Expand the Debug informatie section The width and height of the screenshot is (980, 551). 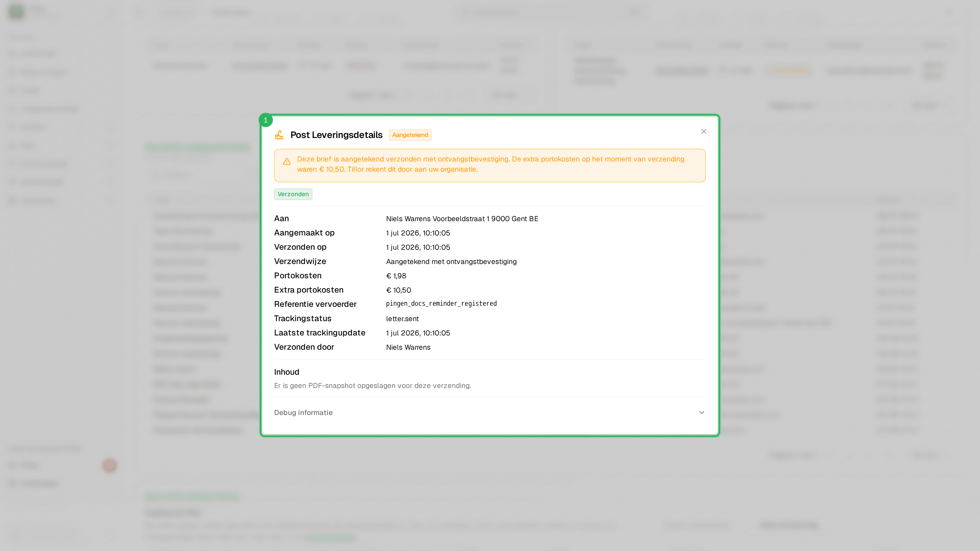490,412
